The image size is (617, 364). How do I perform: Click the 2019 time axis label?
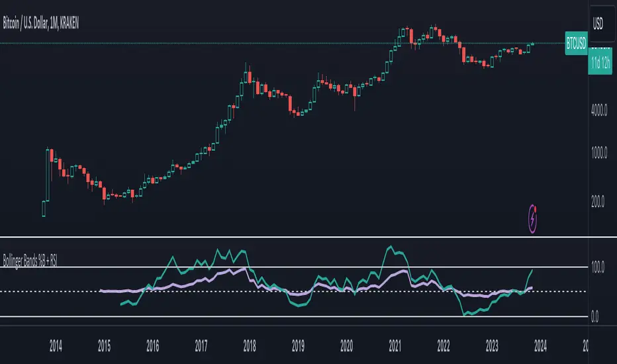click(x=298, y=346)
